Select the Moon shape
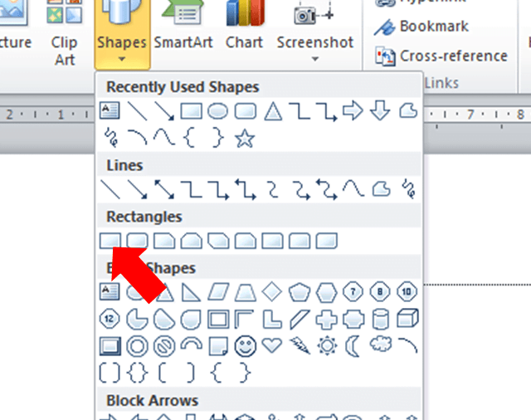531x420 pixels. click(x=353, y=345)
